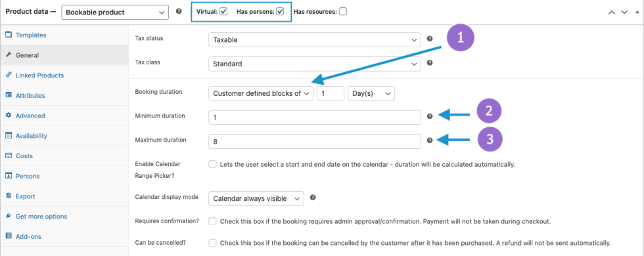644x256 pixels.
Task: Click the help icon next to Minimum duration
Action: (x=430, y=116)
